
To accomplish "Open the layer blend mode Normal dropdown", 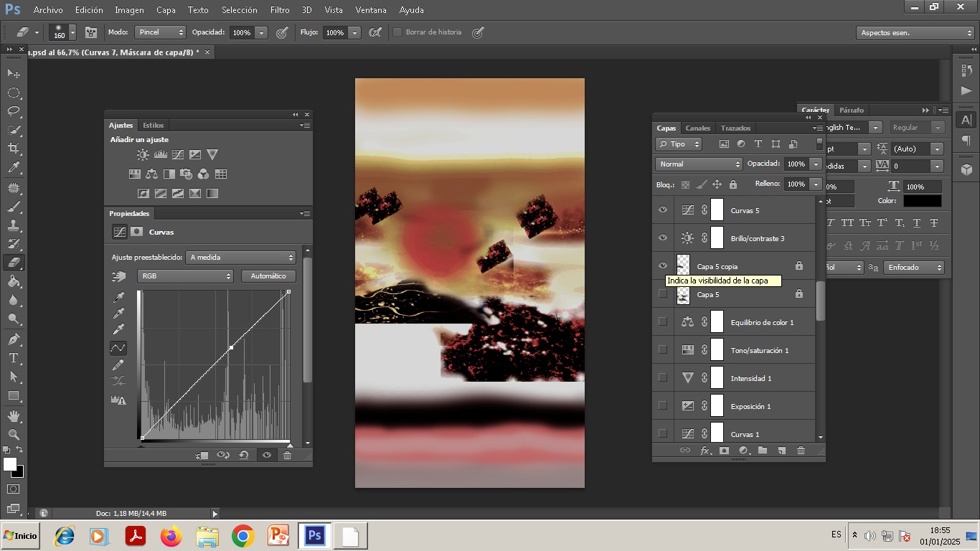I will pos(699,164).
